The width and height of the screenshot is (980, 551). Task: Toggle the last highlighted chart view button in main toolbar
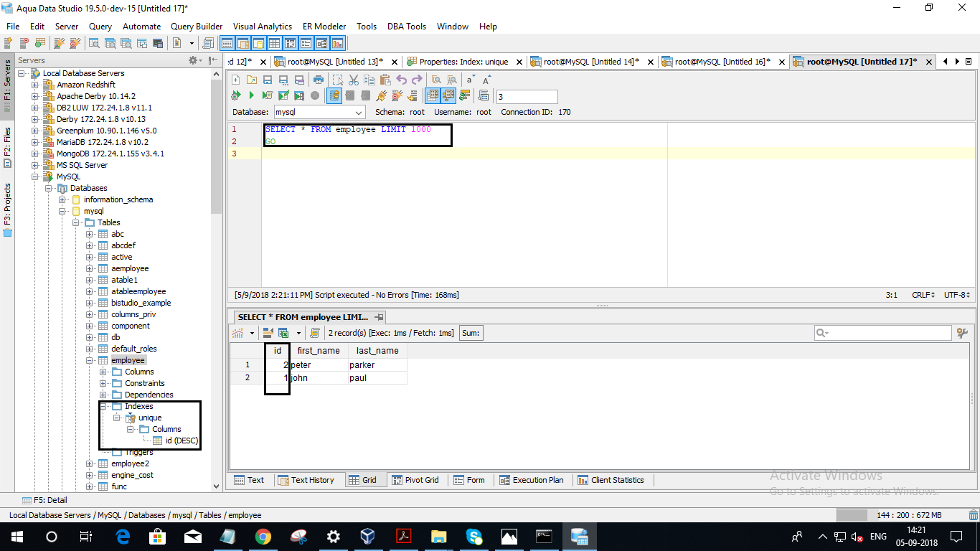337,43
